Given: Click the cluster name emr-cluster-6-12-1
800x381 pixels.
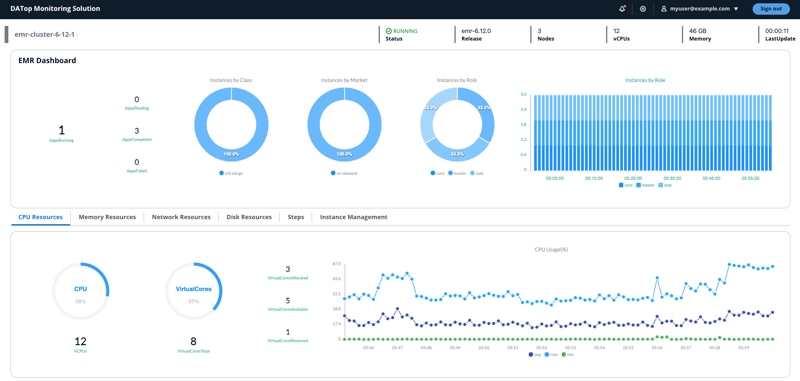Looking at the screenshot, I should click(44, 35).
